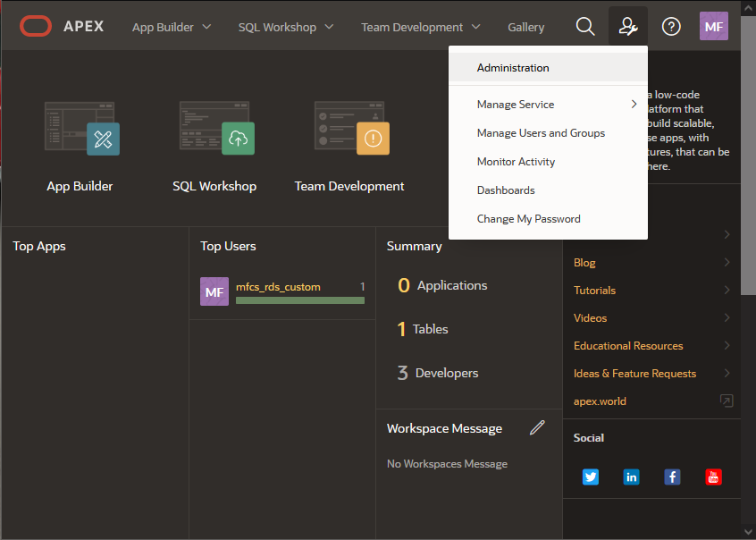Open the Gallery navigation item

(525, 27)
